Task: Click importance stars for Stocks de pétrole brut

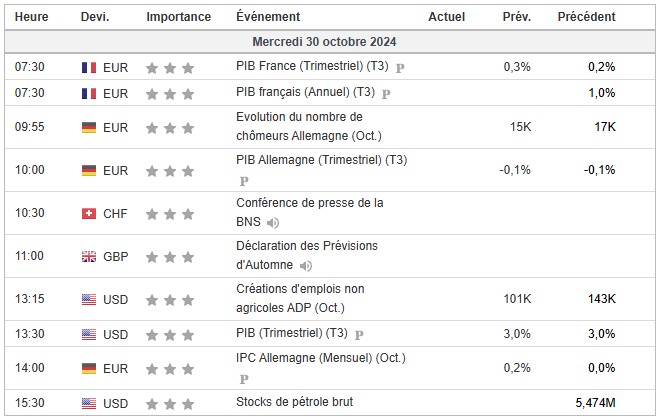Action: [170, 402]
